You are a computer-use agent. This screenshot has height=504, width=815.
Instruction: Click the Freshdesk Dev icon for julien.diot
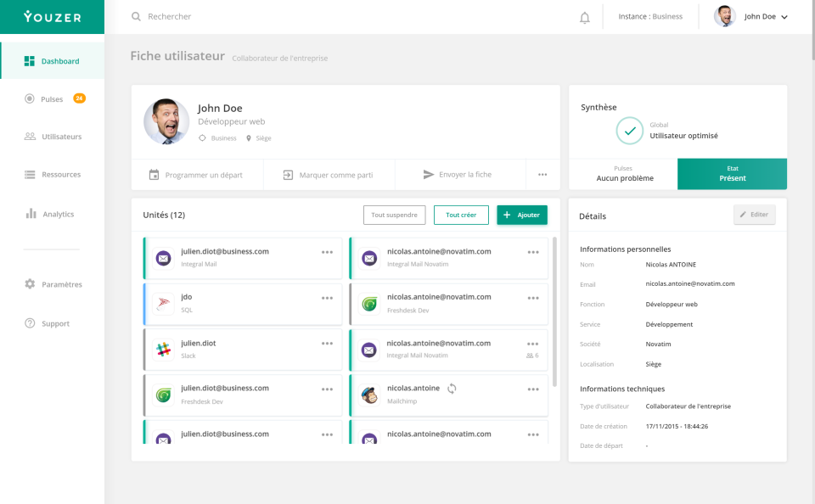point(163,394)
